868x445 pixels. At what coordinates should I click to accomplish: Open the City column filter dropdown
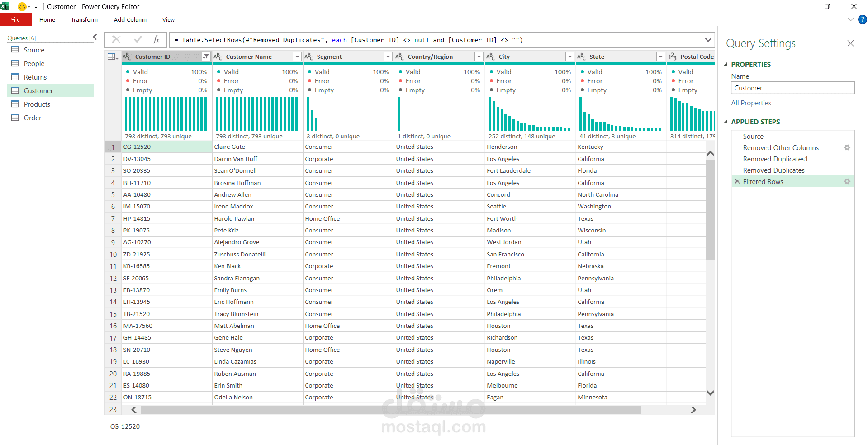570,57
